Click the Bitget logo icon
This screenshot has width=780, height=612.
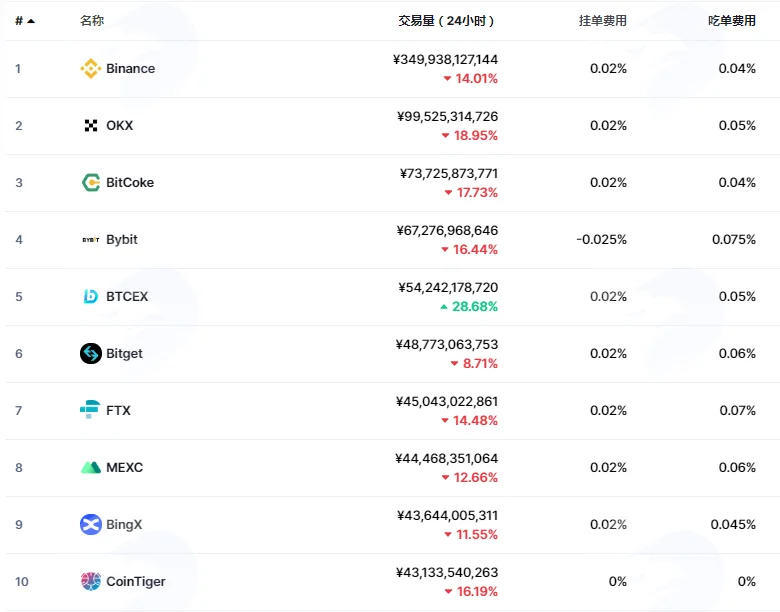(x=91, y=354)
